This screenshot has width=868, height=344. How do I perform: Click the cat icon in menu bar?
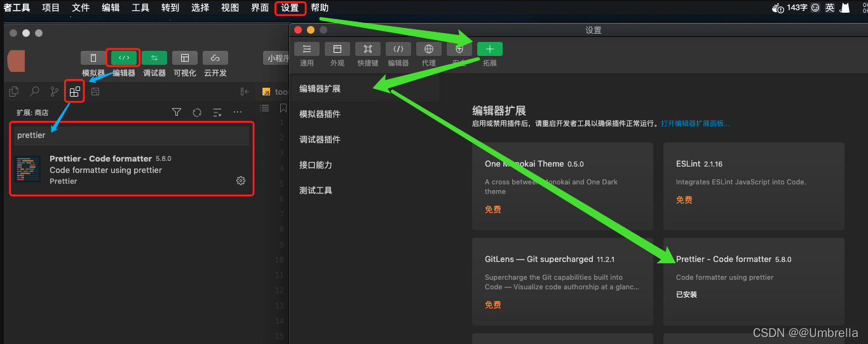(845, 8)
